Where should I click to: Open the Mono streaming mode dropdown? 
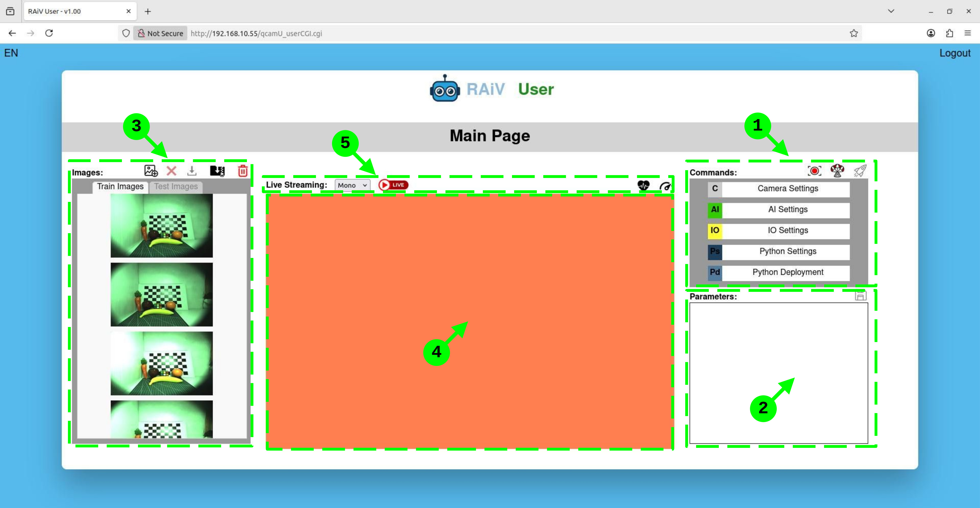tap(352, 185)
